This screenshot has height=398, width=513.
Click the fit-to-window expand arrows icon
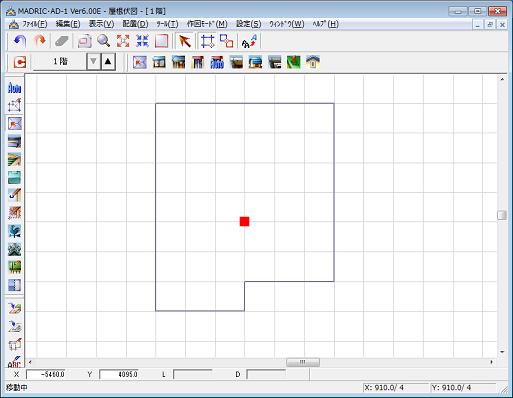(123, 41)
